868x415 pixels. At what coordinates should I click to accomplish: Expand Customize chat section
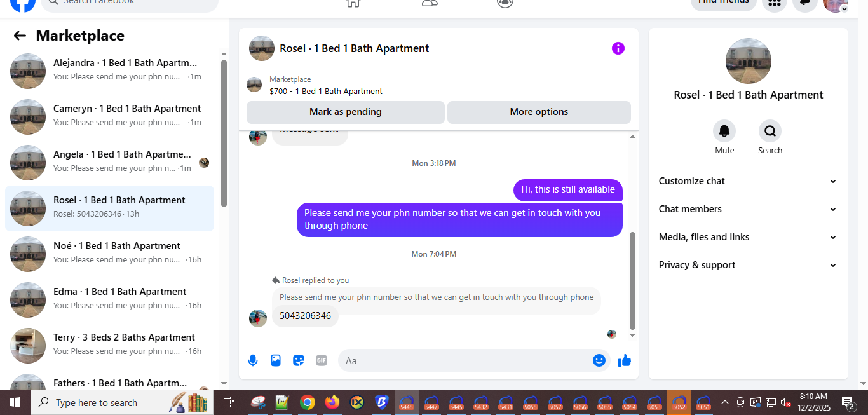[x=748, y=181]
